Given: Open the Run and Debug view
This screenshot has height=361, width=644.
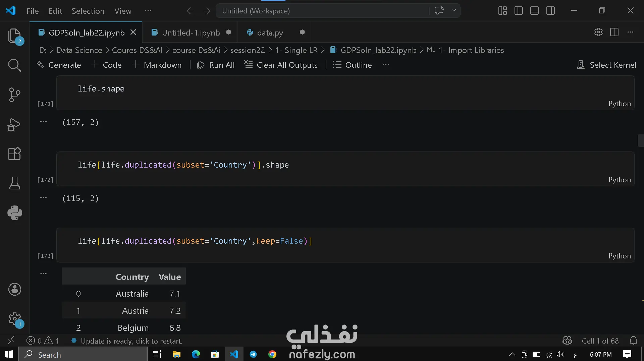Looking at the screenshot, I should 14,124.
